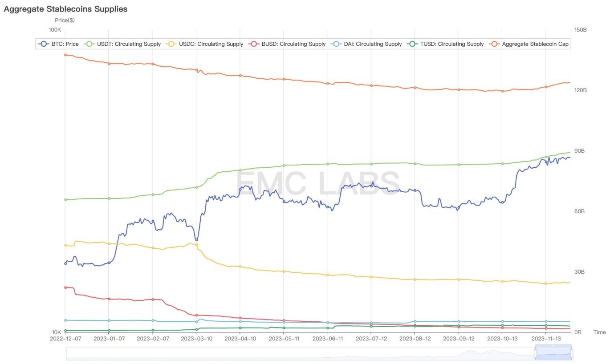Click the "Aggregate Stablecoins Supplies" chart title
The width and height of the screenshot is (614, 364).
tap(65, 9)
